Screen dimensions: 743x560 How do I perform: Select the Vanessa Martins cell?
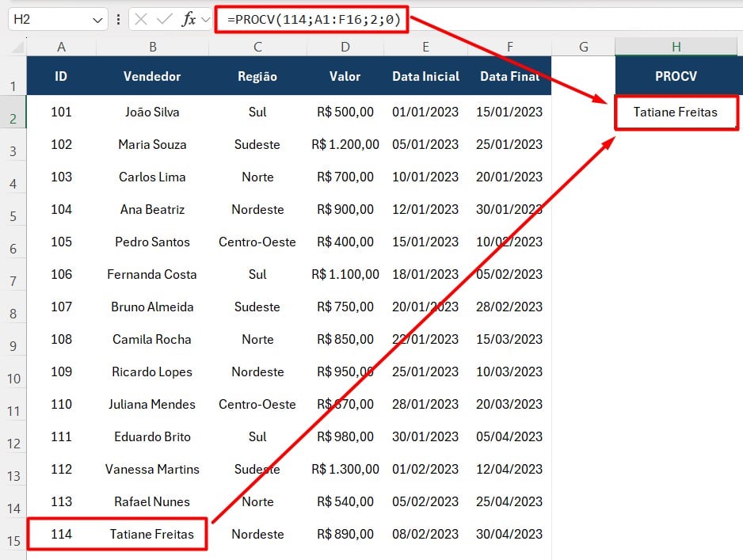point(152,469)
